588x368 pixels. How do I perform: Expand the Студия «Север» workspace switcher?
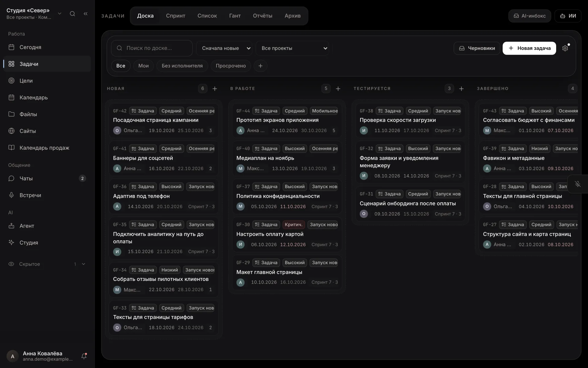pos(34,13)
